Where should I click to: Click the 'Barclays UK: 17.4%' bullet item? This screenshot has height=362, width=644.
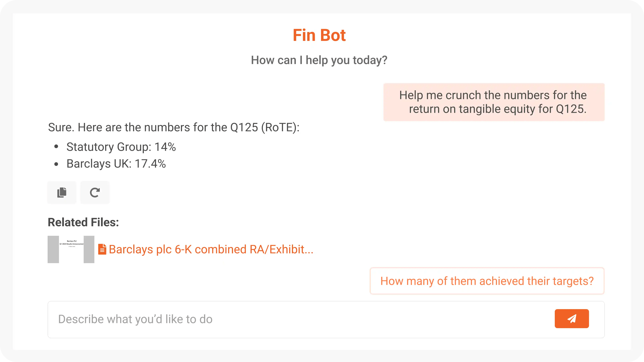coord(116,164)
